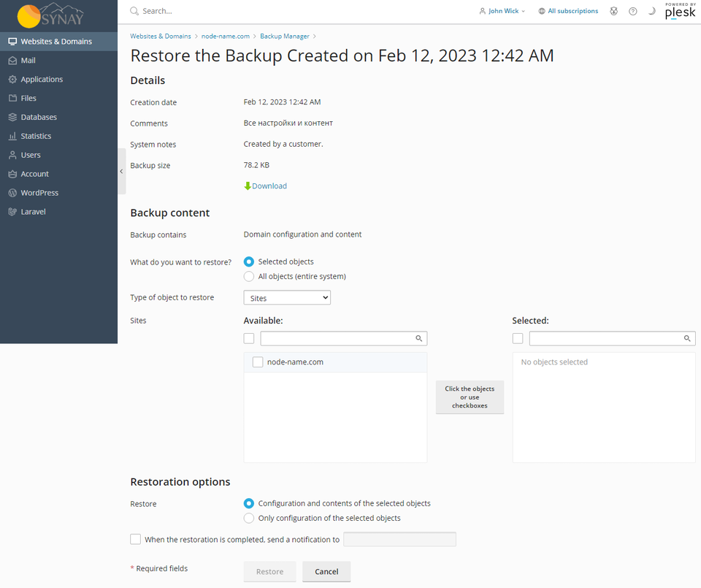Image resolution: width=701 pixels, height=588 pixels.
Task: Click the search magnifier icon in top bar
Action: point(134,11)
